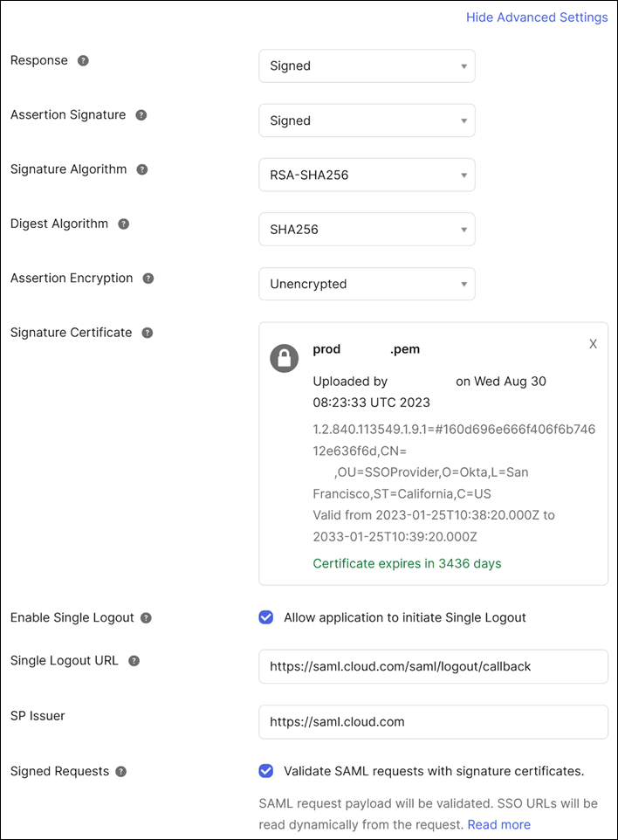Viewport: 618px width, 840px height.
Task: Remove certificate using the X button
Action: click(593, 344)
